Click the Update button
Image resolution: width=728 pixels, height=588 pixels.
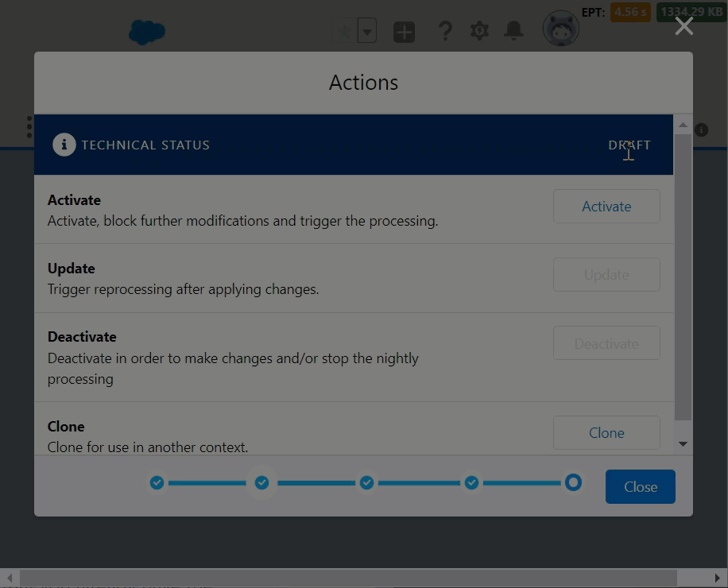pyautogui.click(x=606, y=275)
